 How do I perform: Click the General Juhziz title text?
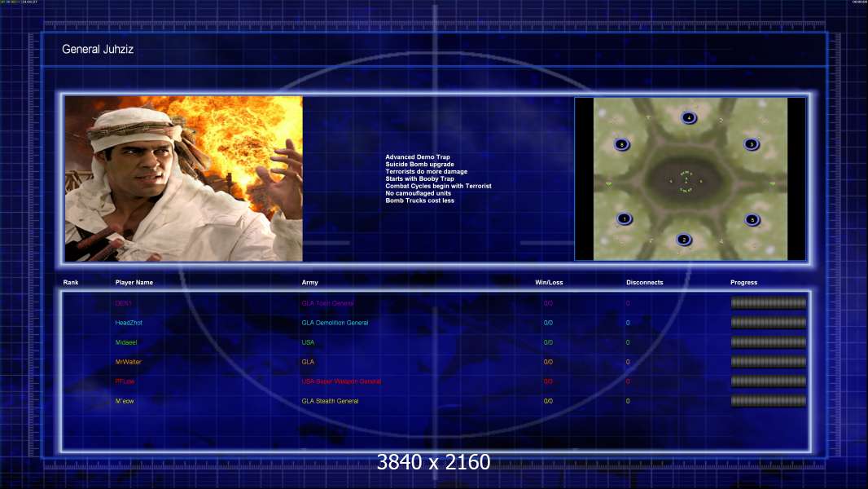pyautogui.click(x=98, y=49)
